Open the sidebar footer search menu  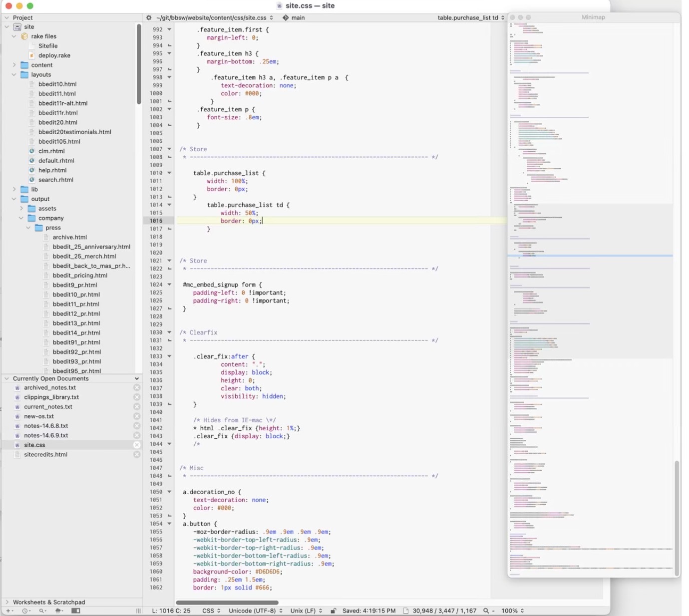(43, 611)
